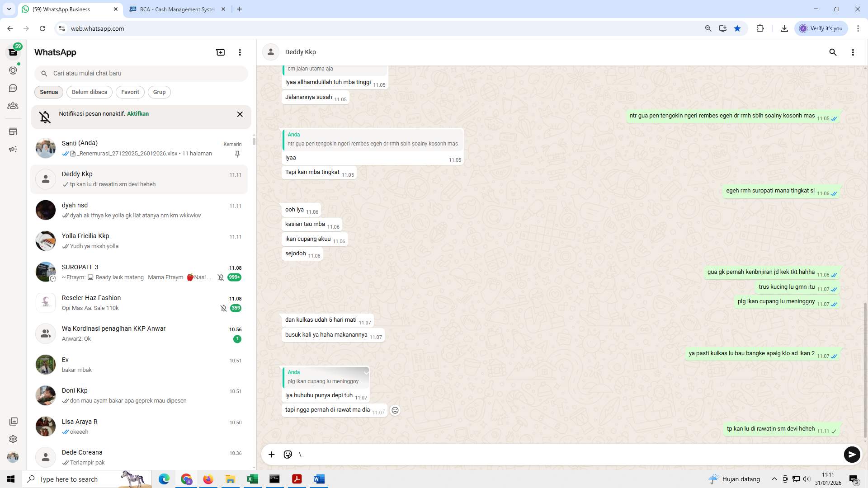868x488 pixels.
Task: Send the message with the arrow button
Action: click(x=852, y=455)
